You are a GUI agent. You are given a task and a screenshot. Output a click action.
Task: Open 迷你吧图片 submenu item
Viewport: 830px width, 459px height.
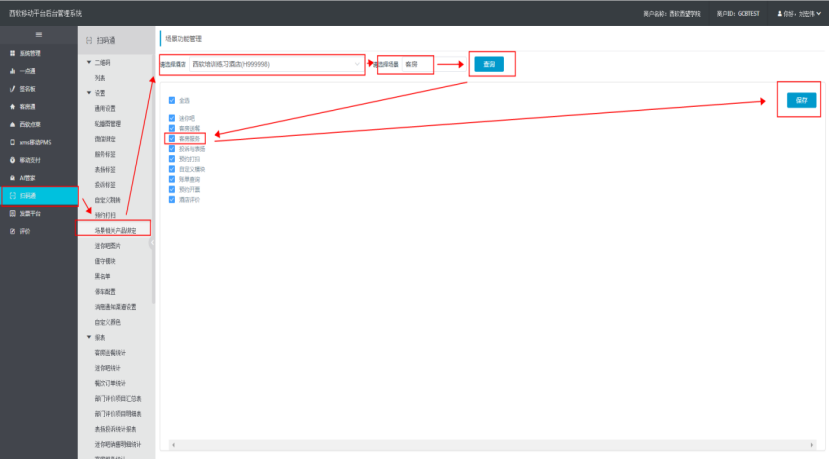pos(107,246)
